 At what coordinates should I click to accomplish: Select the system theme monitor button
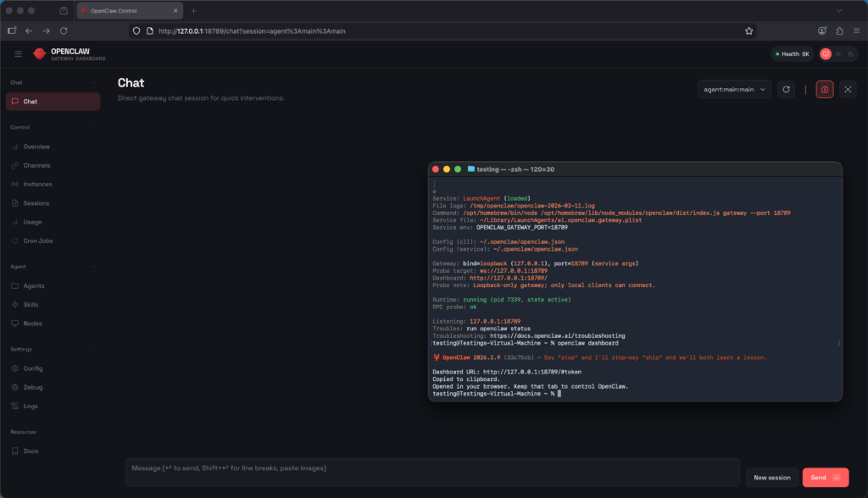[826, 53]
